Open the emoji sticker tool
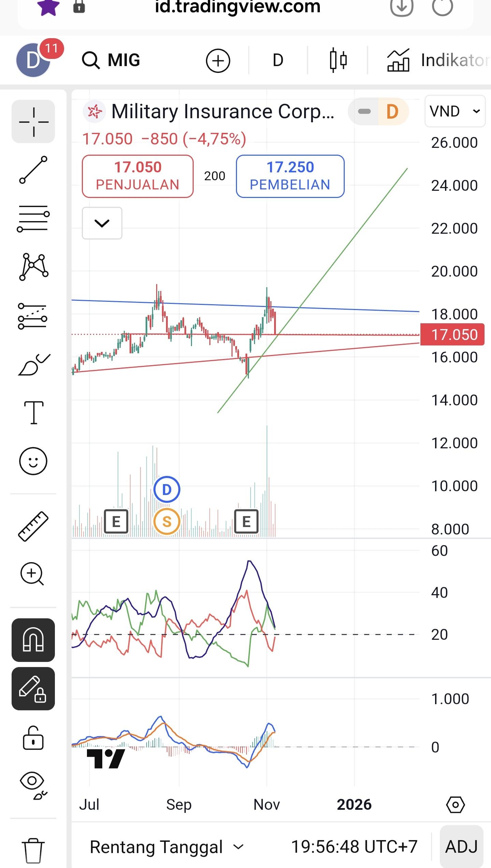This screenshot has height=868, width=491. [33, 461]
